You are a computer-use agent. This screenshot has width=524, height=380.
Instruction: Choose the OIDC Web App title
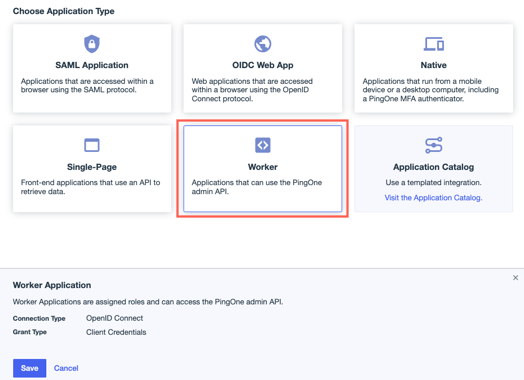(x=263, y=65)
